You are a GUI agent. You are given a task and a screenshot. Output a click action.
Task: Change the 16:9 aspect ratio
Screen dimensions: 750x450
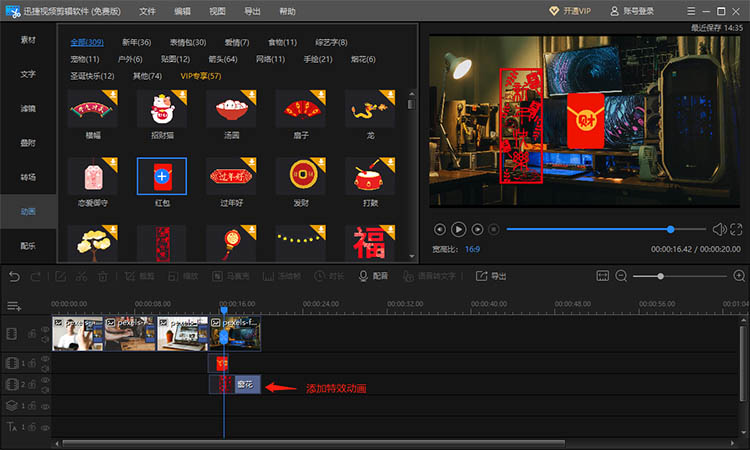pyautogui.click(x=472, y=249)
